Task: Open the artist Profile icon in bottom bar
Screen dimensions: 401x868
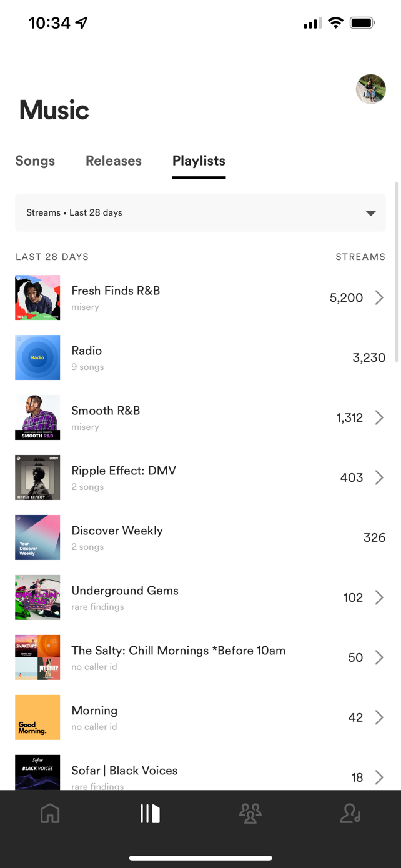Action: (350, 813)
